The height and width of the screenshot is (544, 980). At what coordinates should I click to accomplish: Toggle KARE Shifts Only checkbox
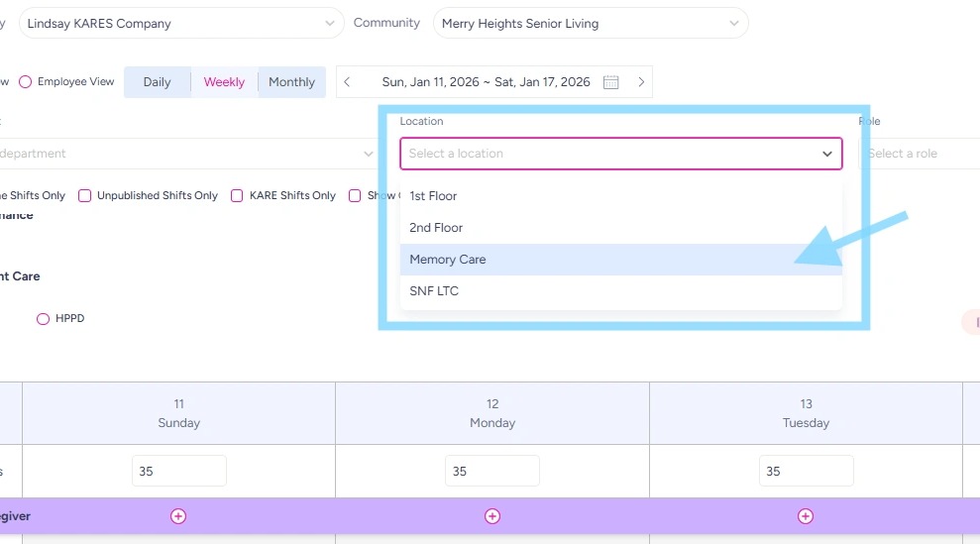click(237, 196)
